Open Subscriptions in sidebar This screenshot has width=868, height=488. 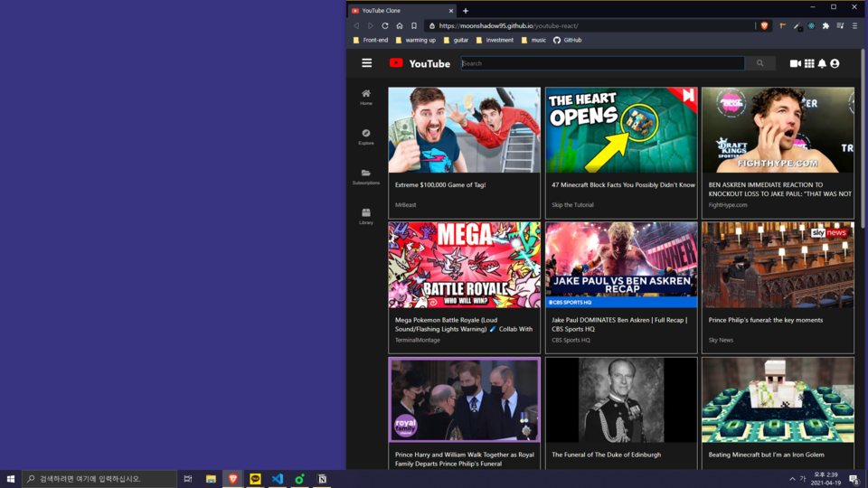point(366,176)
